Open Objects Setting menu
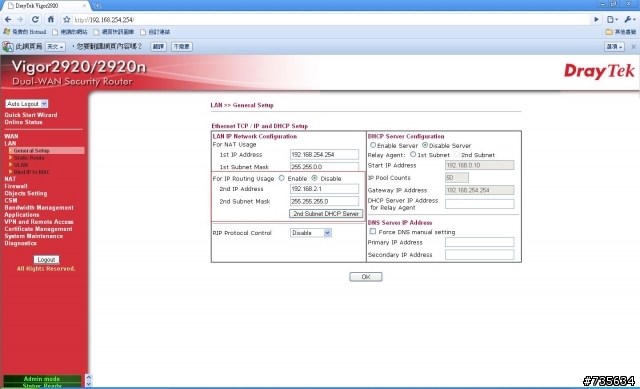The image size is (640, 389). pos(26,193)
